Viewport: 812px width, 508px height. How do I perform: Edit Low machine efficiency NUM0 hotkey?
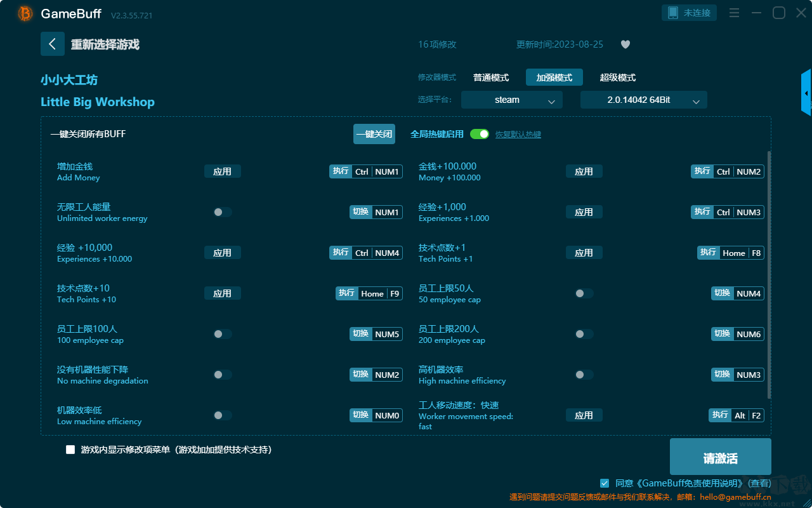click(376, 415)
